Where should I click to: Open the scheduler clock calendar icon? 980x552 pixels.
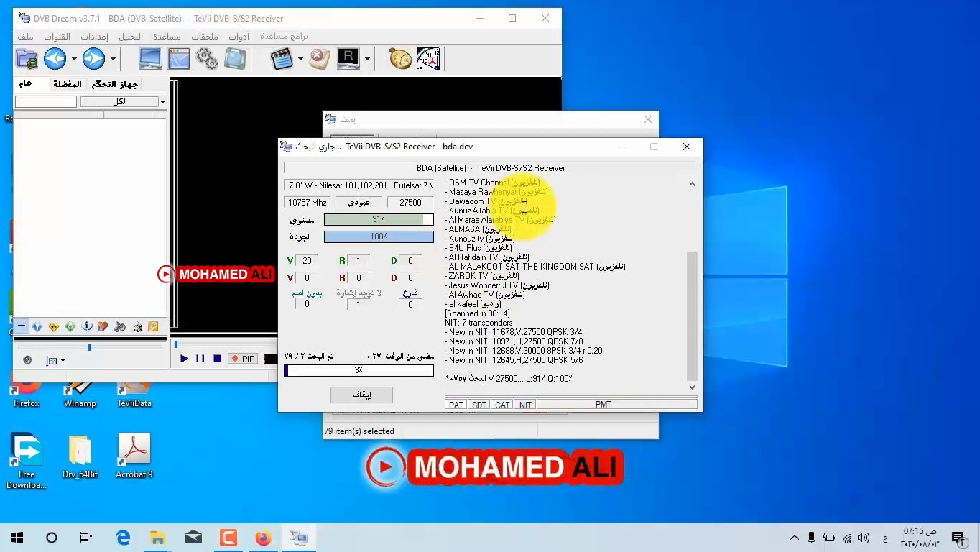[x=429, y=59]
